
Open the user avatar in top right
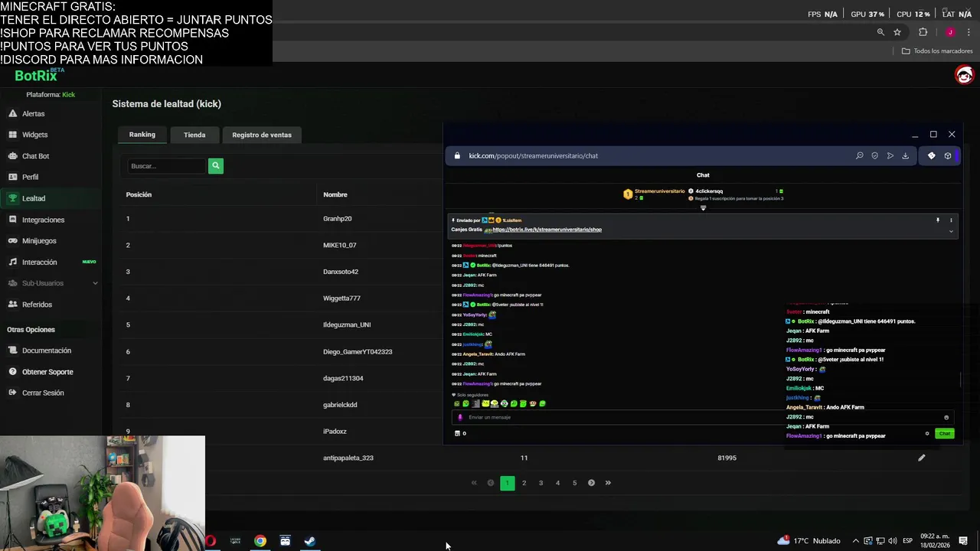click(964, 74)
